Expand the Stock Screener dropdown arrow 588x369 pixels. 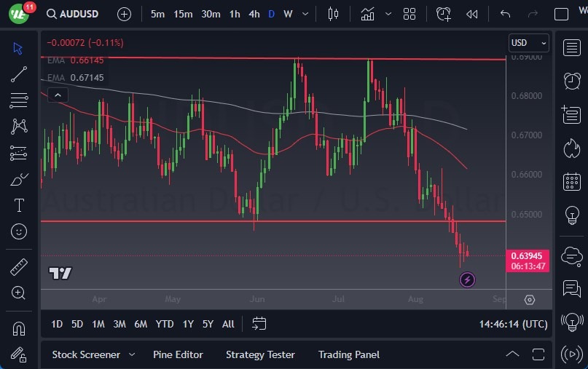point(132,354)
